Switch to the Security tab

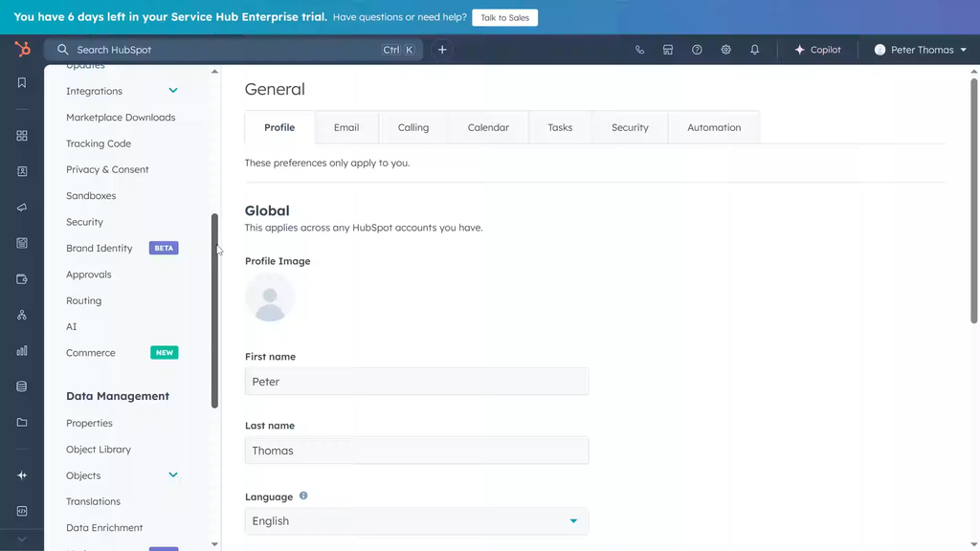click(630, 127)
